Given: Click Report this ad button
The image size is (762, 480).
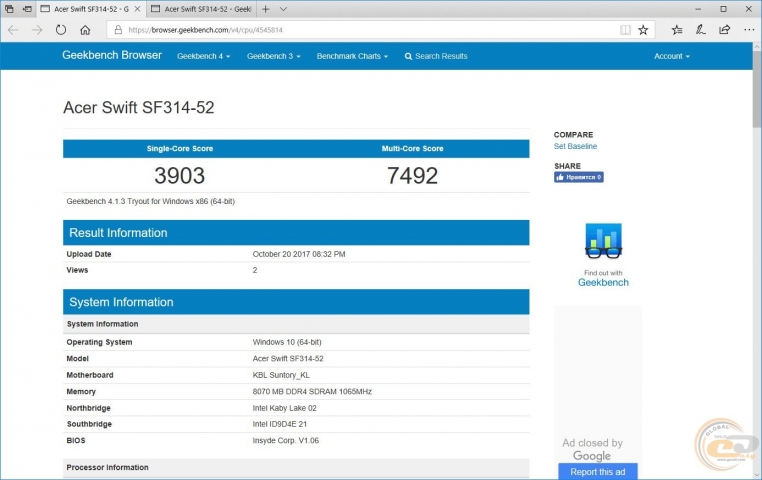Looking at the screenshot, I should [598, 472].
